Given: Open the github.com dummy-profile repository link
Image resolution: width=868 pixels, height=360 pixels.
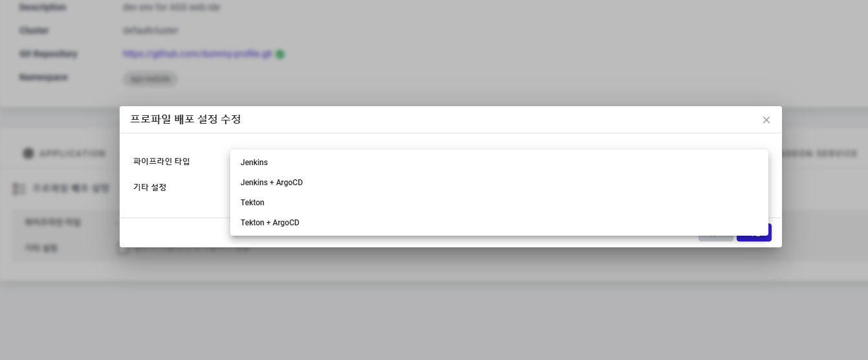Looking at the screenshot, I should pyautogui.click(x=197, y=54).
